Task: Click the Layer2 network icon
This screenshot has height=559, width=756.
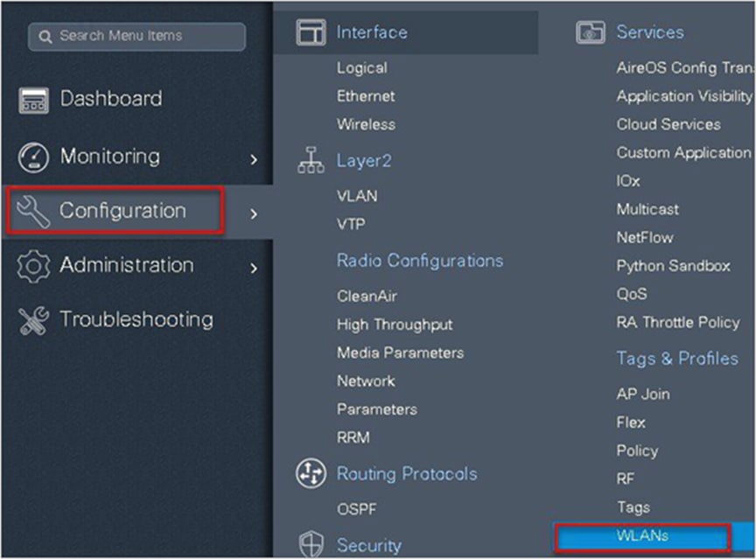Action: [x=311, y=160]
